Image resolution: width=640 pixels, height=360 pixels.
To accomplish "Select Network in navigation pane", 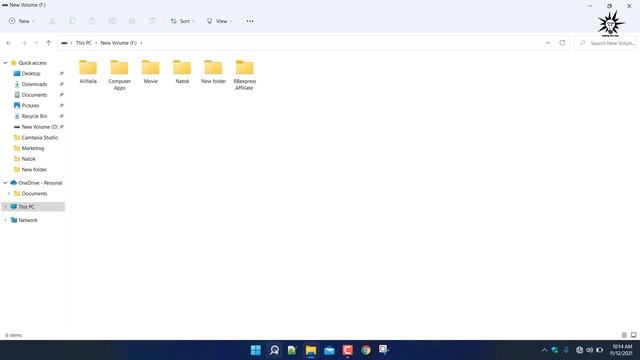I will pos(28,220).
